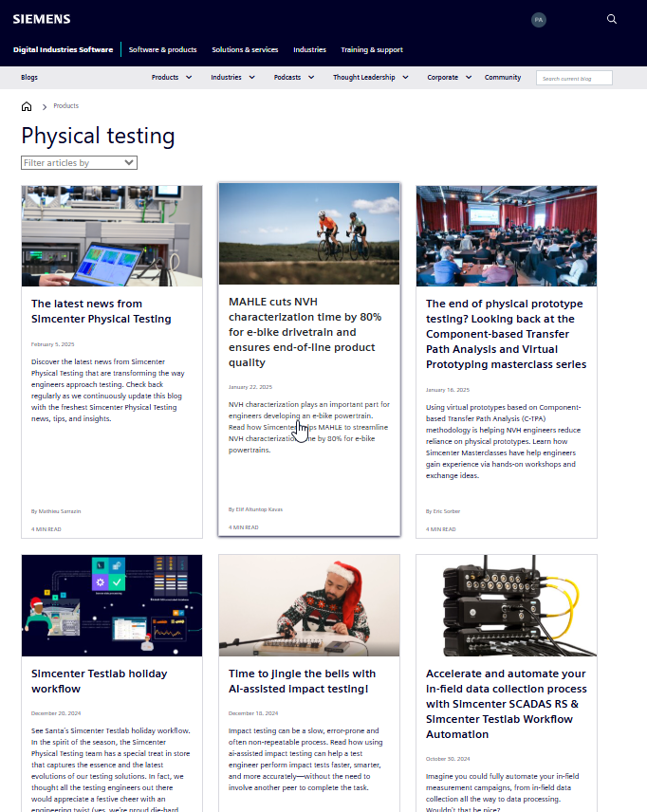Click the date December 20, 2024
Image resolution: width=647 pixels, height=812 pixels.
pyautogui.click(x=56, y=713)
